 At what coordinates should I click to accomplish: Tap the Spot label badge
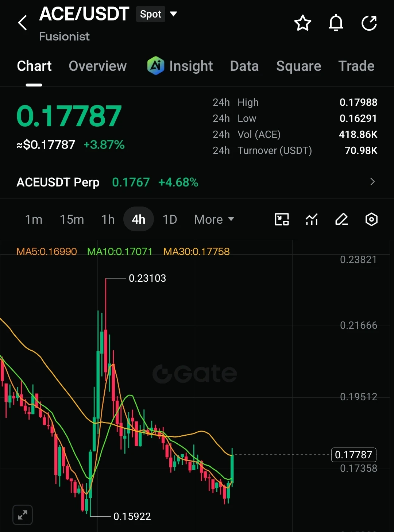pyautogui.click(x=151, y=14)
